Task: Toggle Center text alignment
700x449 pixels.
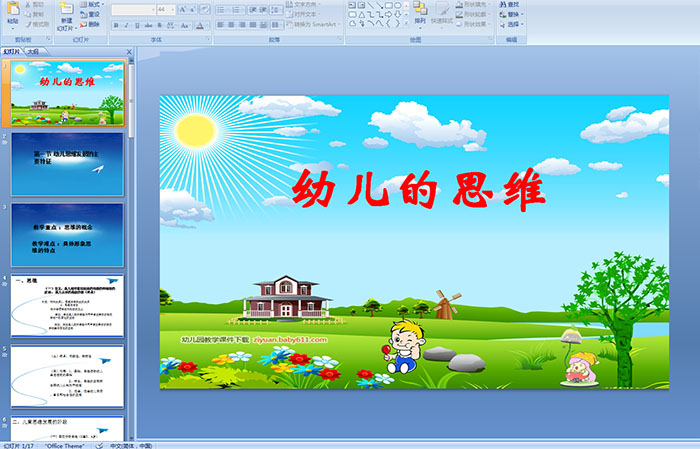Action: coord(231,25)
